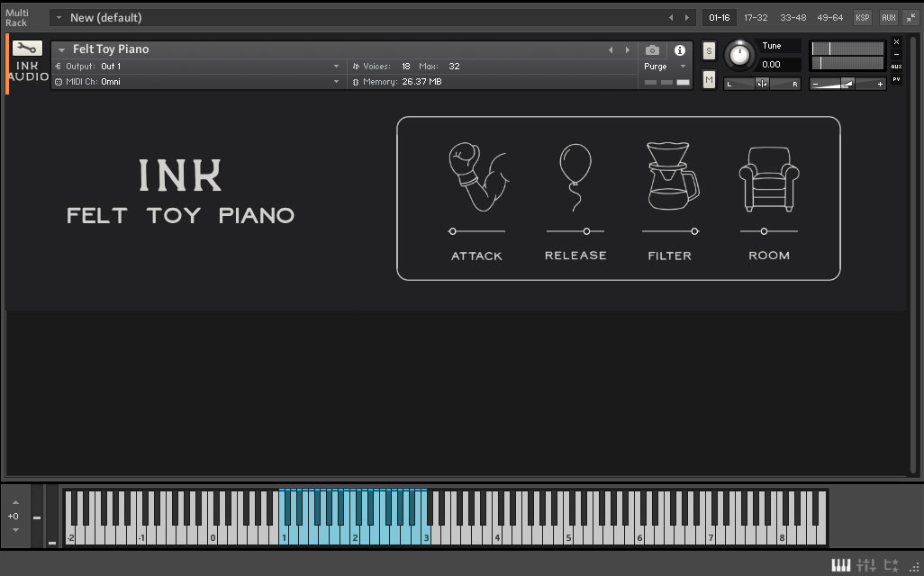Toggle the PV button on instrument
924x576 pixels.
coord(896,79)
